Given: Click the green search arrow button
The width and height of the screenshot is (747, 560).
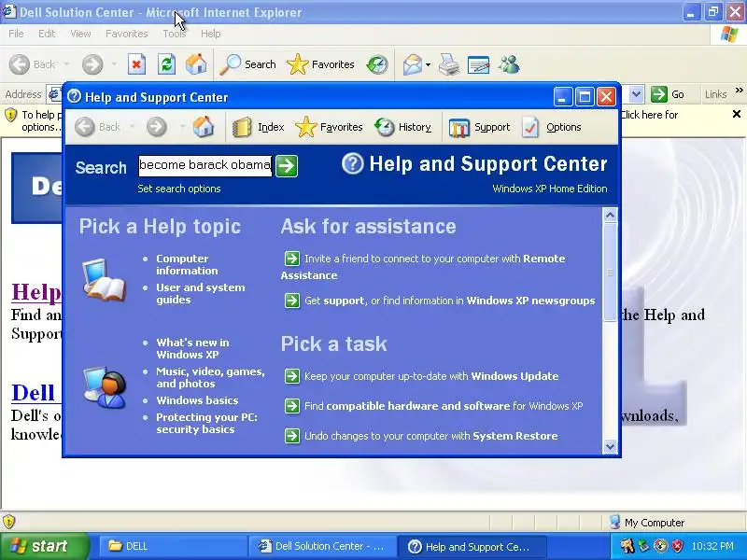Looking at the screenshot, I should point(287,166).
